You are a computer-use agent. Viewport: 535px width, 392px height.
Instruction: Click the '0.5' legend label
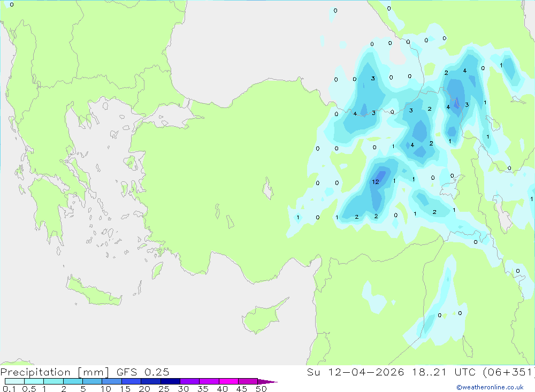(29, 389)
